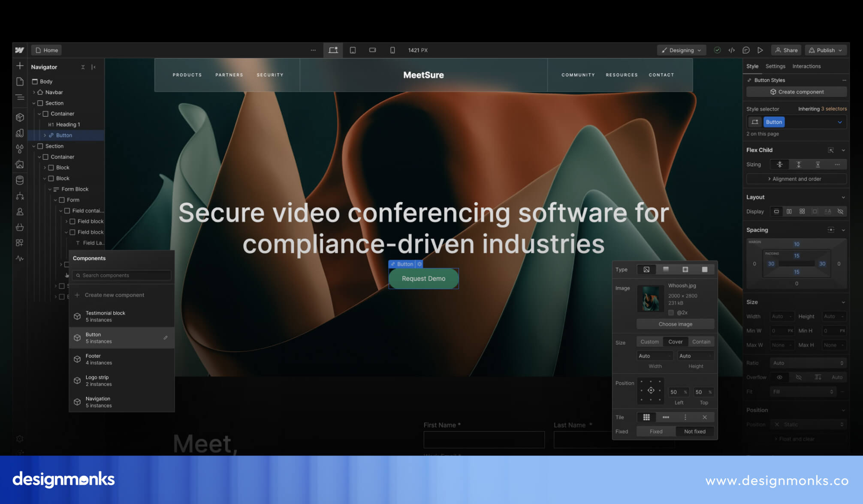Switch to mobile portrait breakpoint
Image resolution: width=863 pixels, height=504 pixels.
[392, 50]
